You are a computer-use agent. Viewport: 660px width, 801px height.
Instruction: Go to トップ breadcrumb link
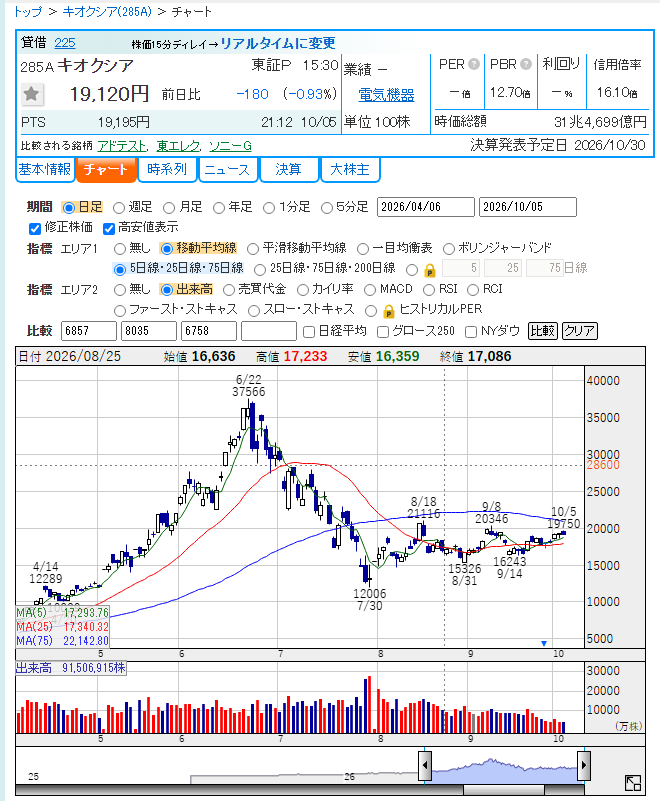[x=27, y=12]
